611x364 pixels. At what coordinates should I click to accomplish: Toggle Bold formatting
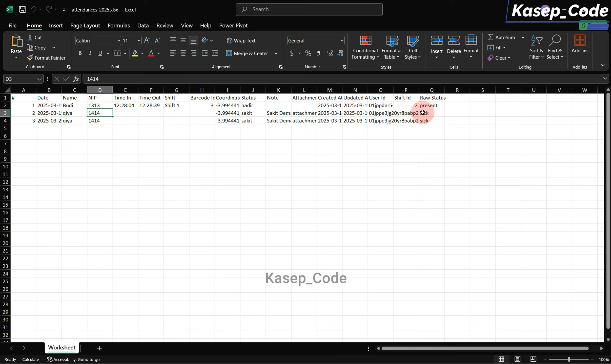coord(80,53)
